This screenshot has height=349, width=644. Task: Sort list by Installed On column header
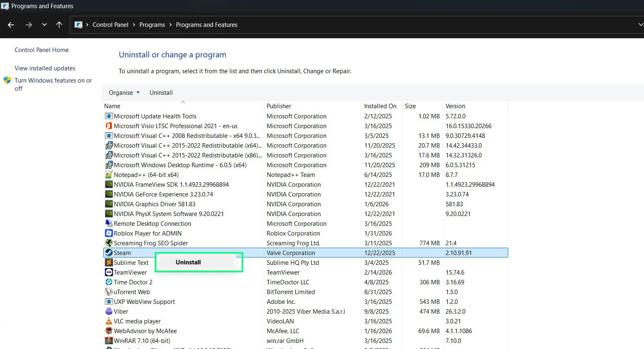[382, 106]
